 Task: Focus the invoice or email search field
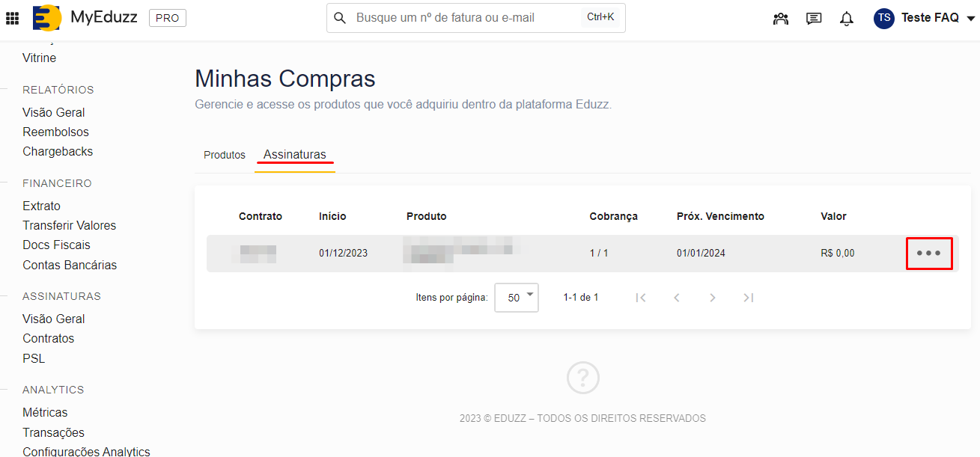coord(464,18)
